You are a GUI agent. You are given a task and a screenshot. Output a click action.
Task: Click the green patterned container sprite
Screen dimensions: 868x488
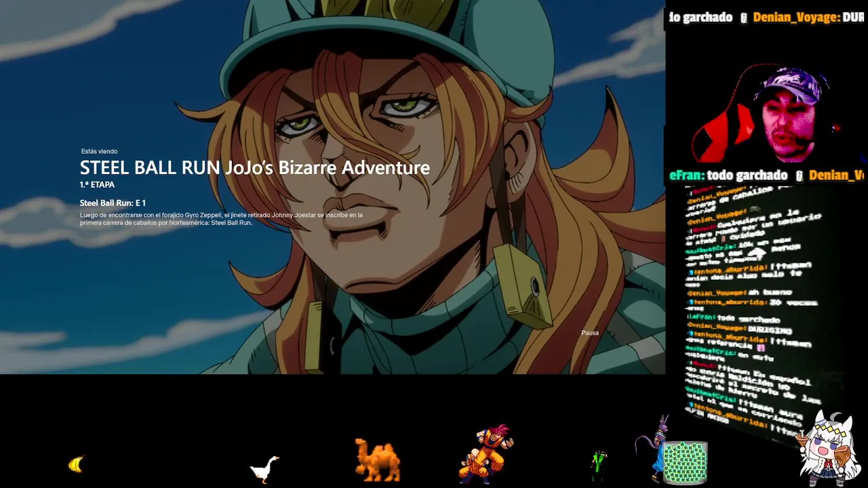click(684, 463)
